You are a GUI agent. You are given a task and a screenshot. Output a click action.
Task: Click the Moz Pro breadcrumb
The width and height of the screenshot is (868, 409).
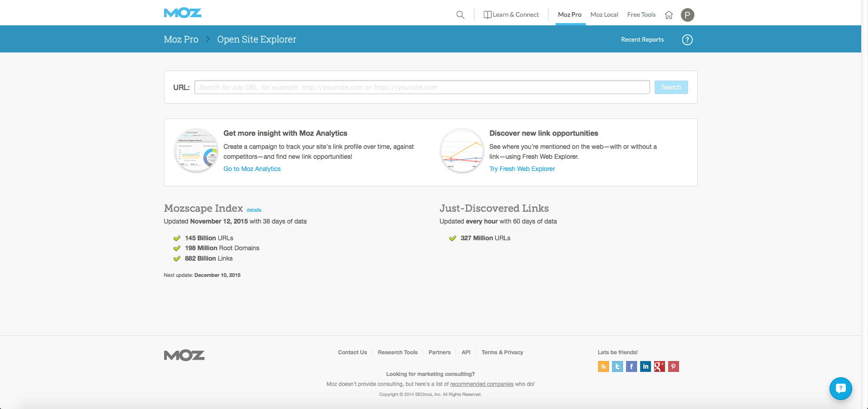pyautogui.click(x=181, y=39)
